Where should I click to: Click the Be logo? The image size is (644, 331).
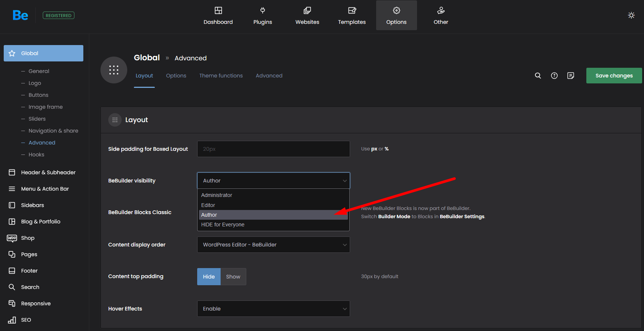point(20,15)
